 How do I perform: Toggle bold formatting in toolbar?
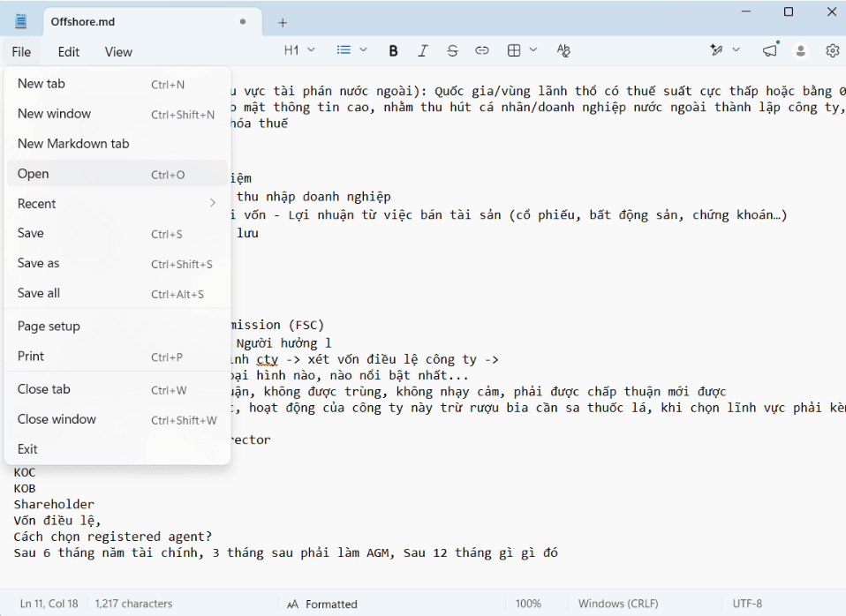point(393,50)
